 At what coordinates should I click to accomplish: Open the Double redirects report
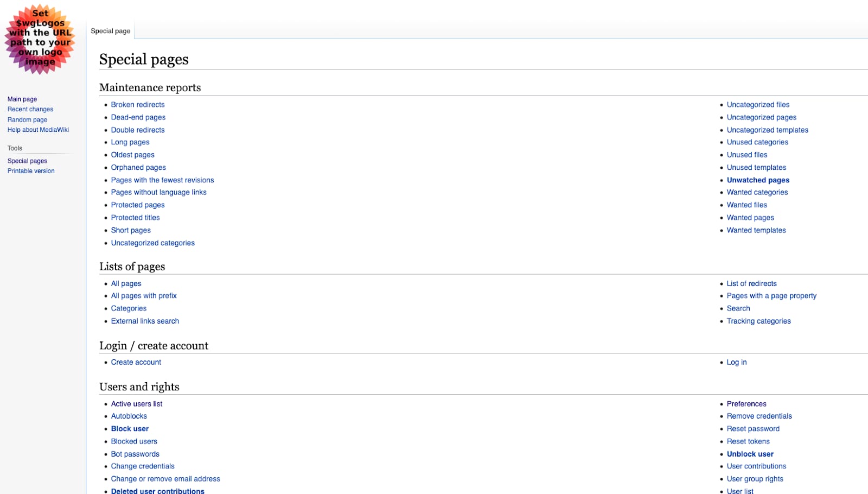(138, 130)
